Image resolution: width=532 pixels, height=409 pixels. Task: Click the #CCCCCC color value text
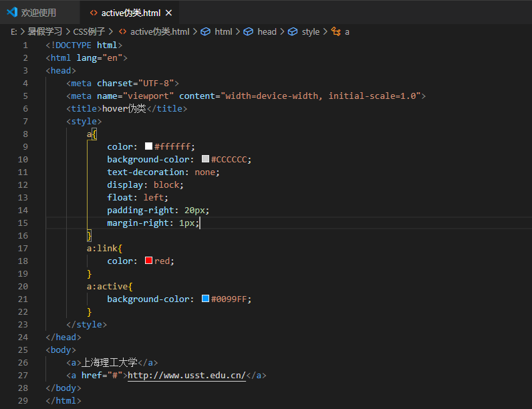click(x=229, y=160)
